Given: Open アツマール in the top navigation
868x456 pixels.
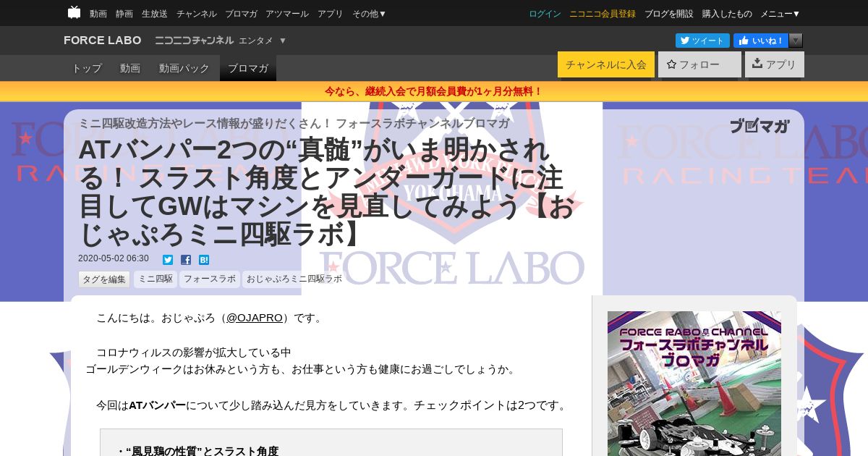Looking at the screenshot, I should (287, 14).
